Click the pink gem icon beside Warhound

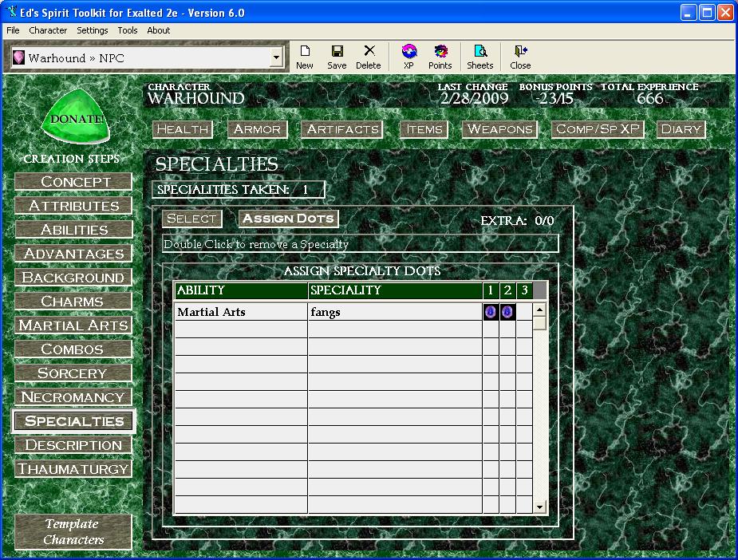[18, 57]
